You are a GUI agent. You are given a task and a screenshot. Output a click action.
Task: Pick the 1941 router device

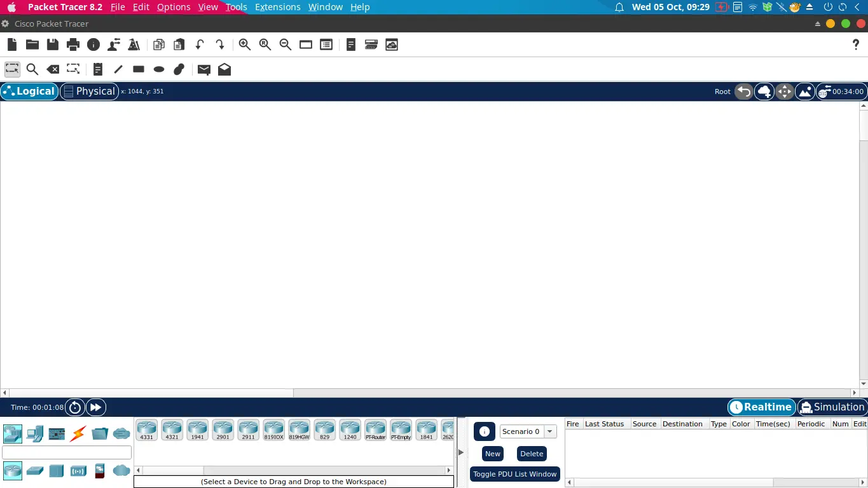198,430
